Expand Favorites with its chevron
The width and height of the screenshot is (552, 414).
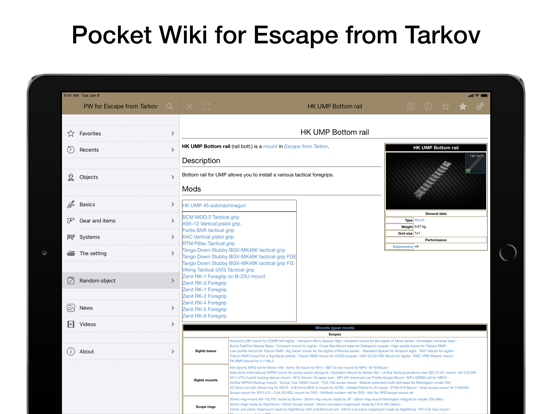pos(172,133)
